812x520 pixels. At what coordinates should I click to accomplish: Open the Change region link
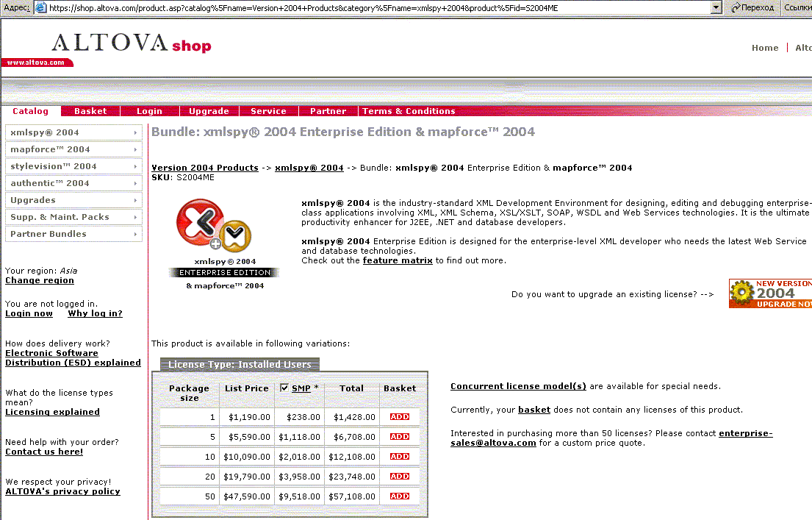pyautogui.click(x=40, y=280)
